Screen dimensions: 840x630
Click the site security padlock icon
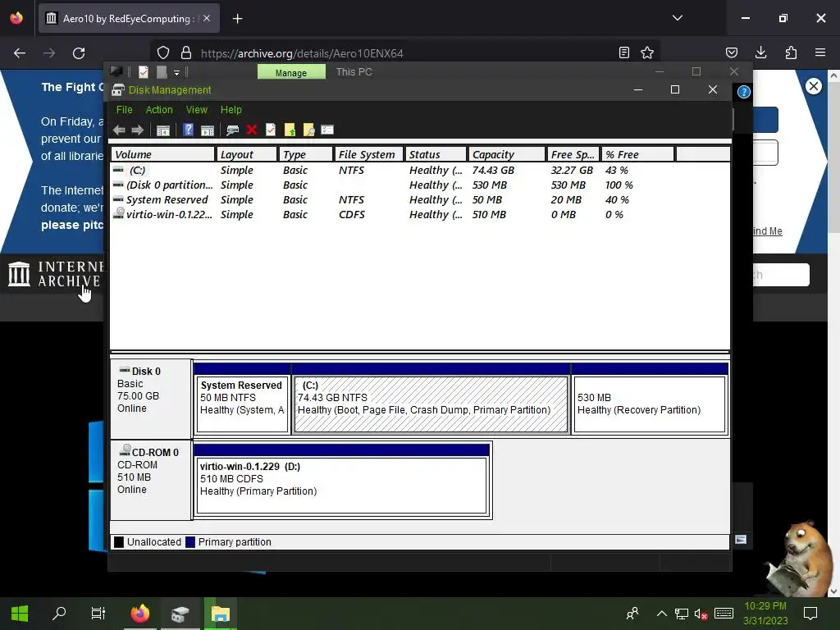point(186,52)
